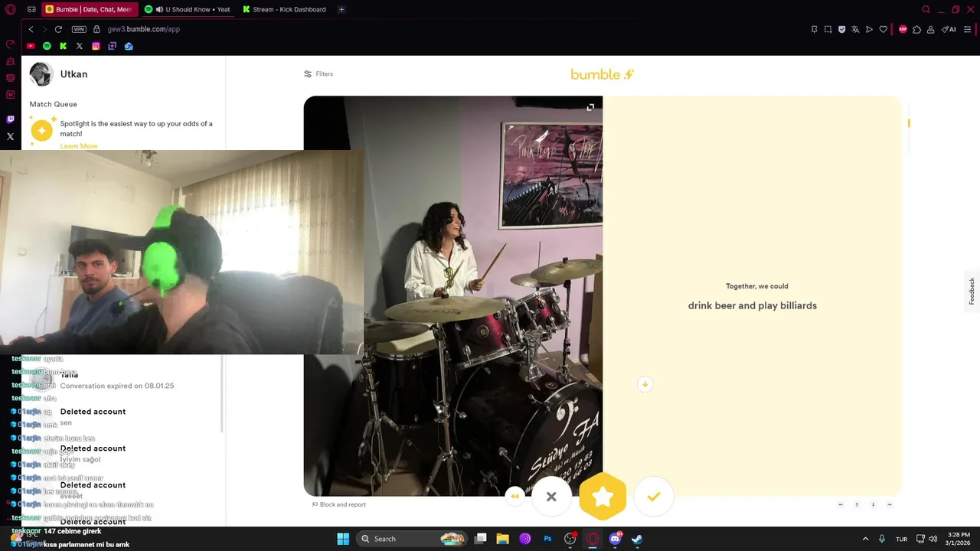Open the Instagram bookmark
The height and width of the screenshot is (551, 980).
point(96,46)
